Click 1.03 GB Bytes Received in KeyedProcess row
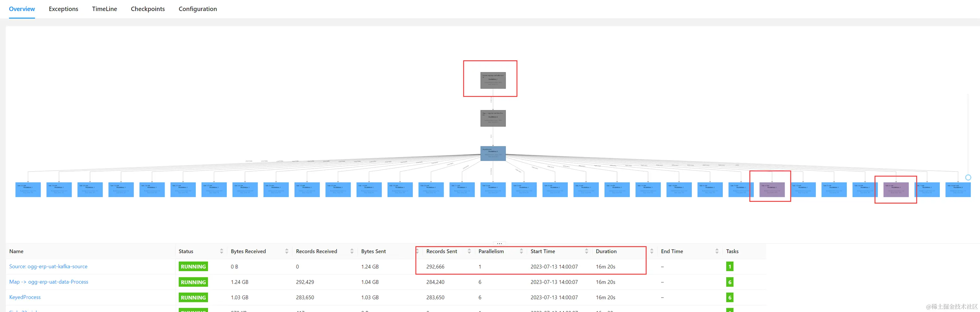980x312 pixels. click(x=239, y=297)
